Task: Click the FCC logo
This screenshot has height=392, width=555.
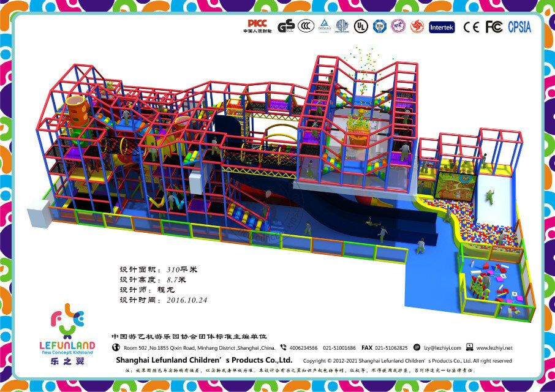Action: point(494,27)
